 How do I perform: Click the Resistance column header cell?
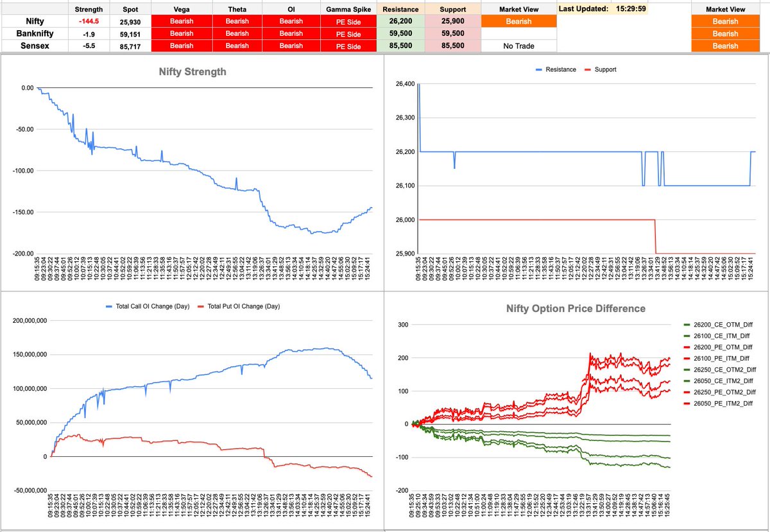(400, 10)
